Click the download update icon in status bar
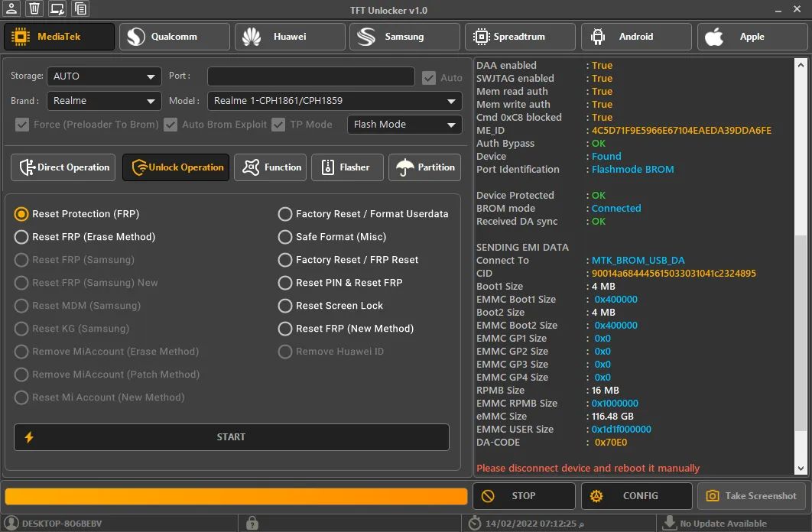The image size is (812, 532). [x=670, y=523]
